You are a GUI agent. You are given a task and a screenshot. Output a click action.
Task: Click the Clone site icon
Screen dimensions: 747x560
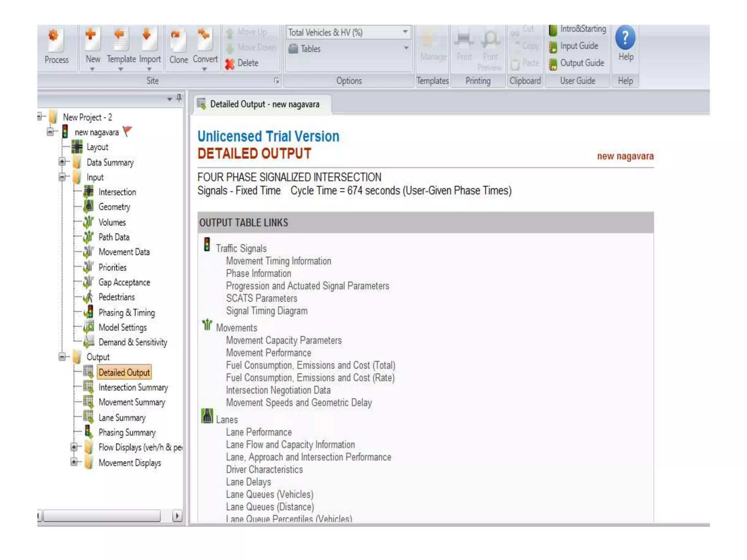coord(178,40)
